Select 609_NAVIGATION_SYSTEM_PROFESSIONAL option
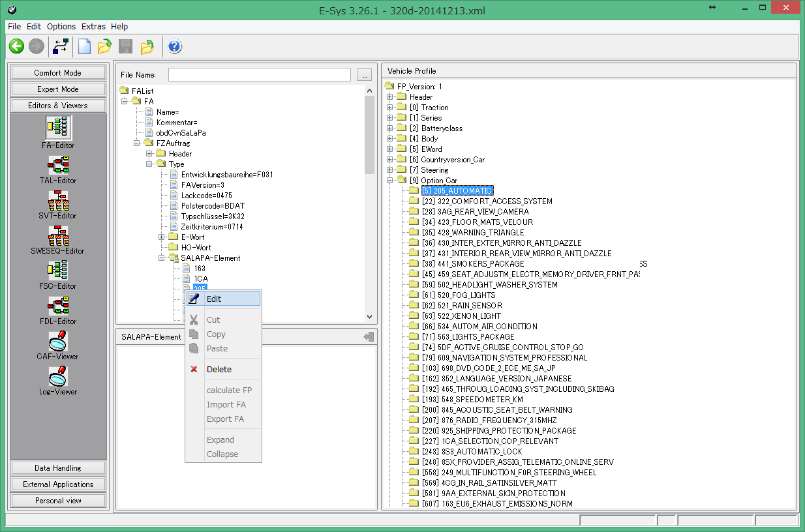805x532 pixels. [505, 358]
